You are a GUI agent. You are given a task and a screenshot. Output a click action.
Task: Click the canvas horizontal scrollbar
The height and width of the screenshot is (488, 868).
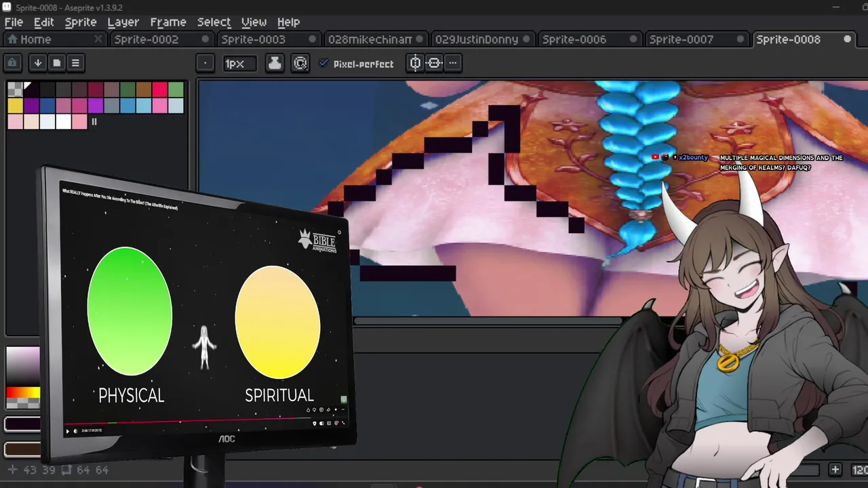488,321
